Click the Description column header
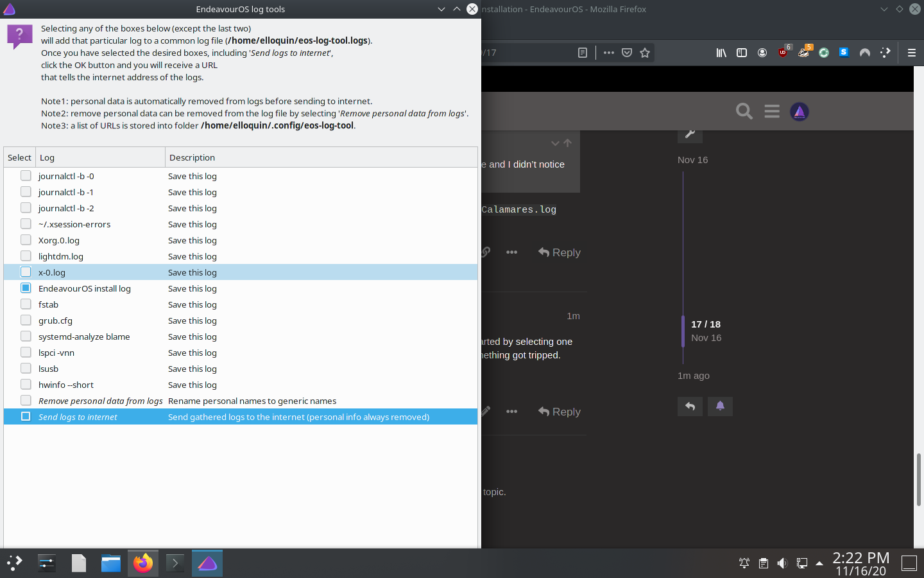This screenshot has height=578, width=924. click(x=321, y=157)
